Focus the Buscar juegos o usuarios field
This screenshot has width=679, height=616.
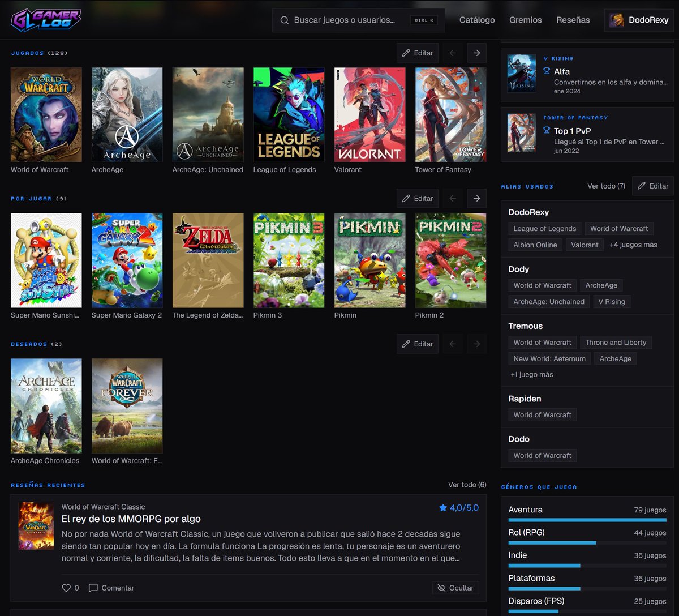(358, 20)
